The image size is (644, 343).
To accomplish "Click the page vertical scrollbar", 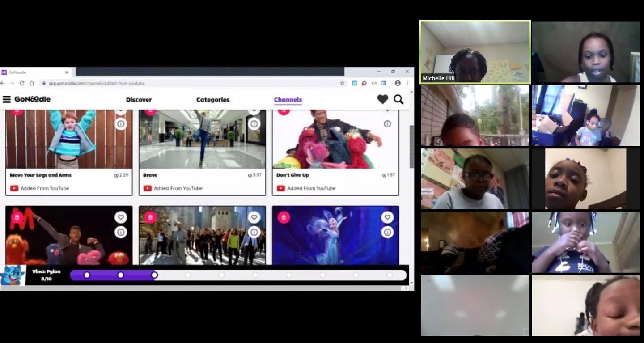I will pos(411,146).
